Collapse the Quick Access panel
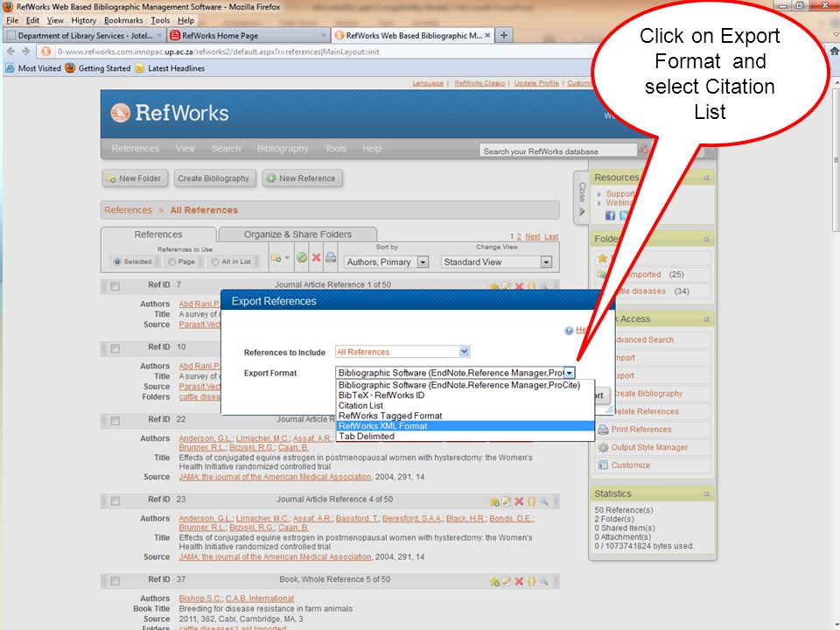840x630 pixels. [706, 319]
